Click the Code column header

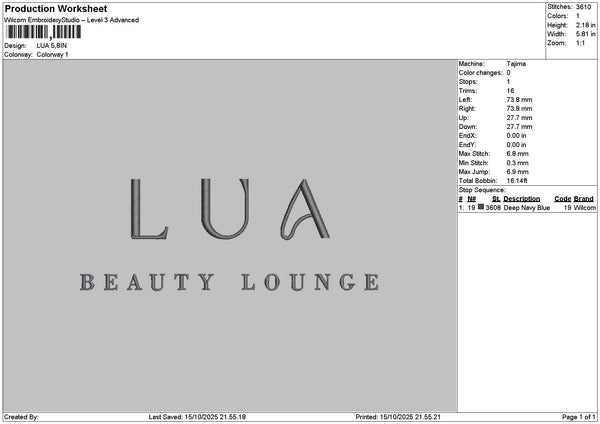coord(562,199)
